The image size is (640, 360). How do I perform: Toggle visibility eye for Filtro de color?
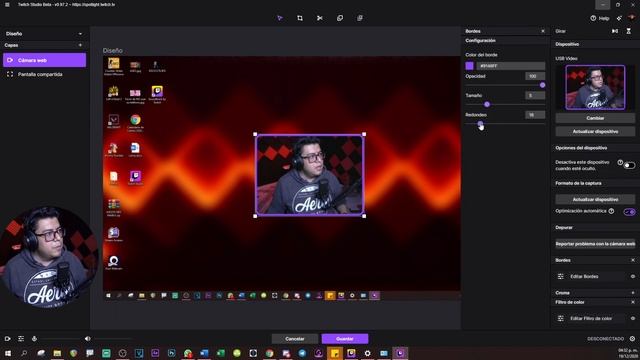633,318
